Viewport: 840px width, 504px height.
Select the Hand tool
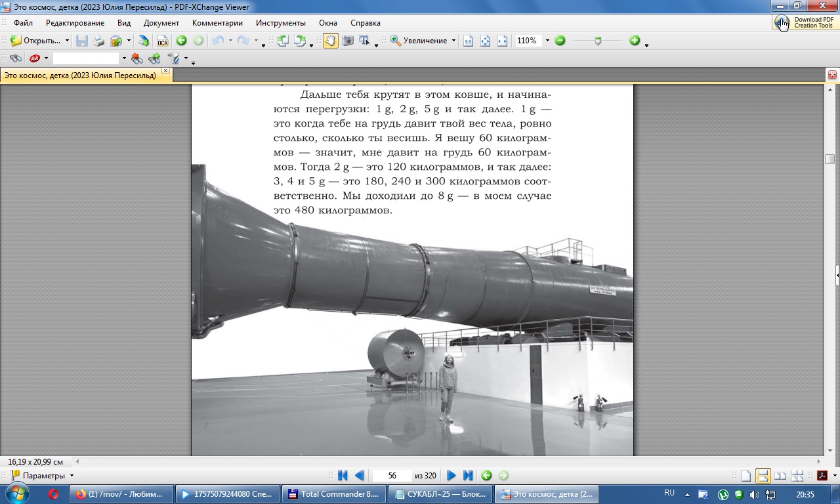tap(330, 41)
